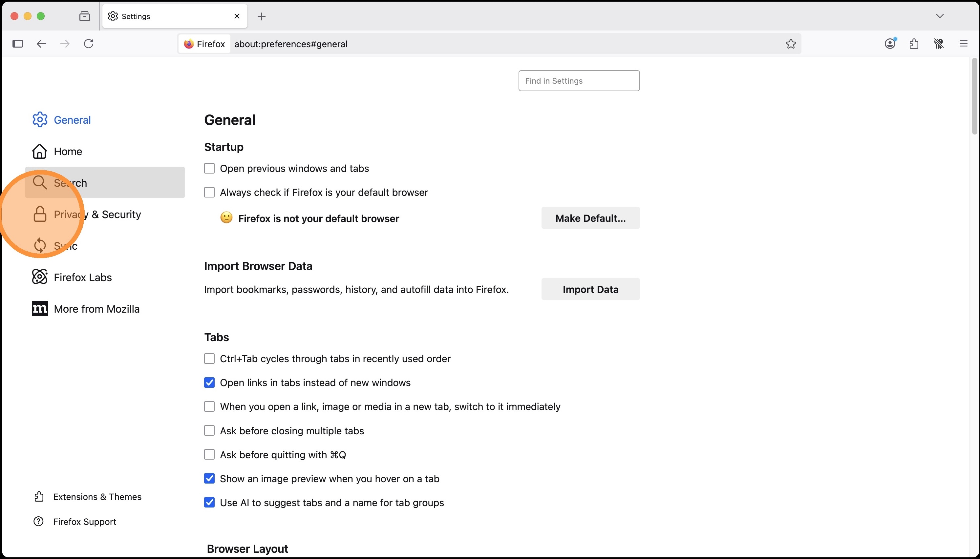Bookmark this page with the star icon
Screen dimensions: 980x559
791,44
